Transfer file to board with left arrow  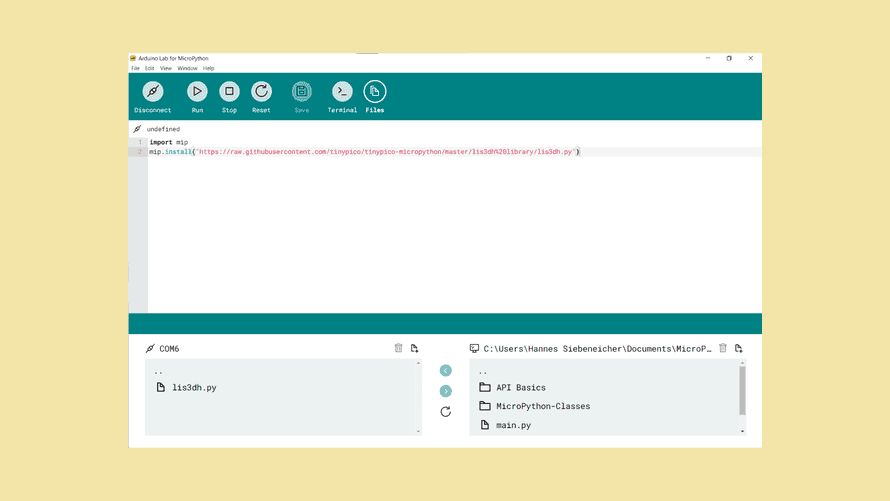[445, 371]
